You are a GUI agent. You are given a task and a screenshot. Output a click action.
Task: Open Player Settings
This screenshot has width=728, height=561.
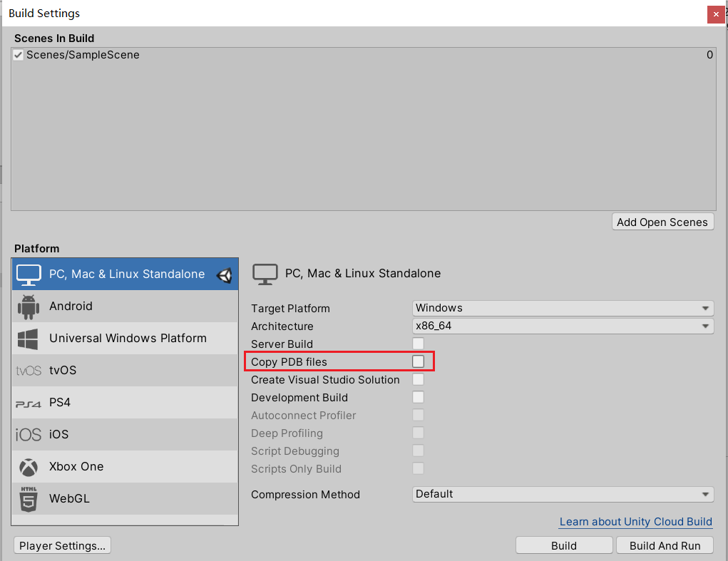(62, 546)
